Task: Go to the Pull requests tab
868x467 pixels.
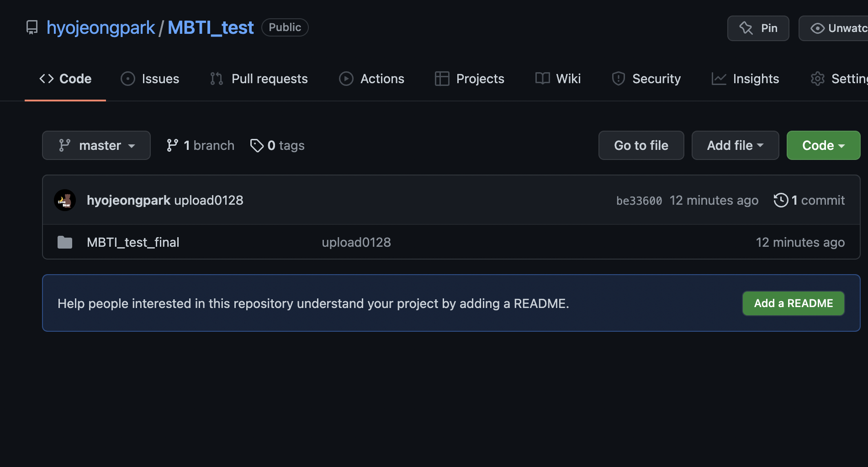Action: (259, 79)
